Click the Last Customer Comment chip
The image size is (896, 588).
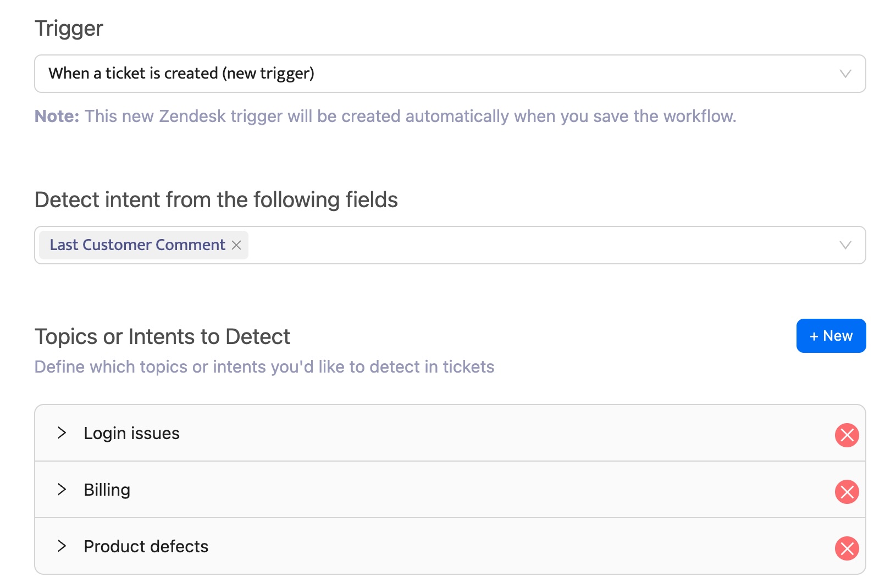click(x=136, y=245)
